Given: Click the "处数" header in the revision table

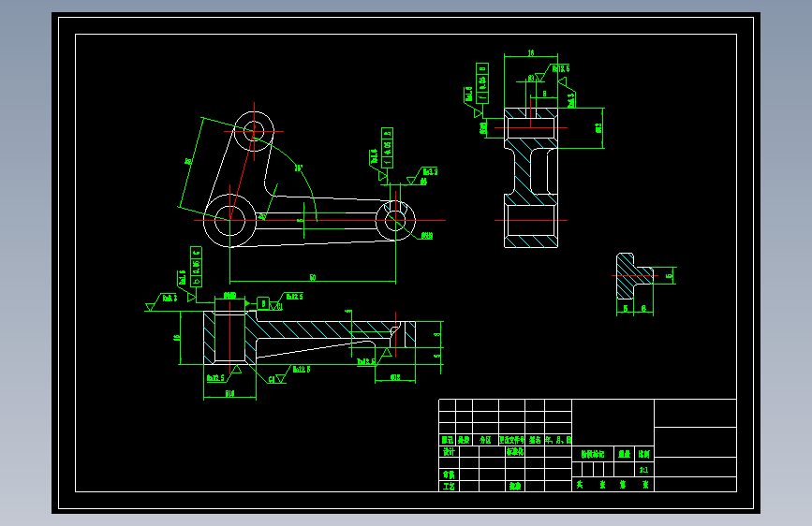Looking at the screenshot, I should [464, 440].
